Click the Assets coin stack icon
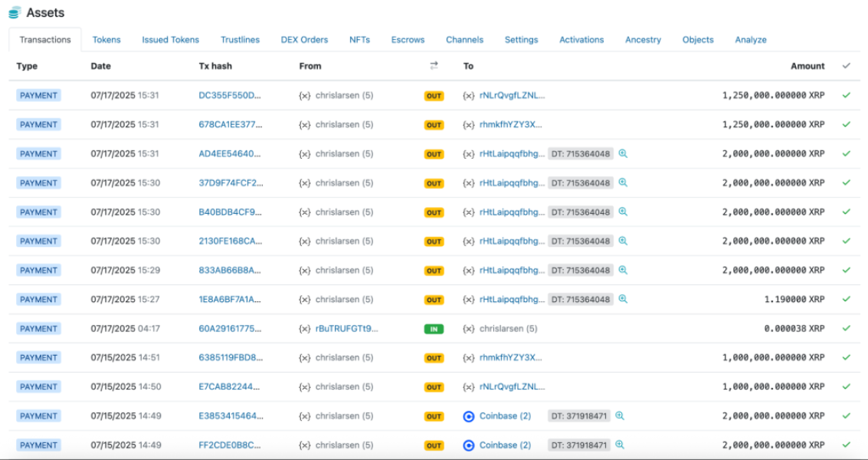Screen dimensions: 868x460 [15, 13]
